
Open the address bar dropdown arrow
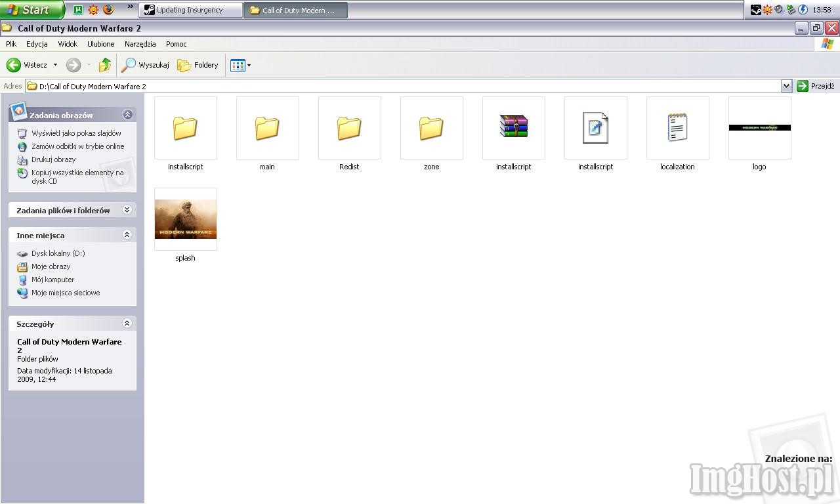[786, 86]
